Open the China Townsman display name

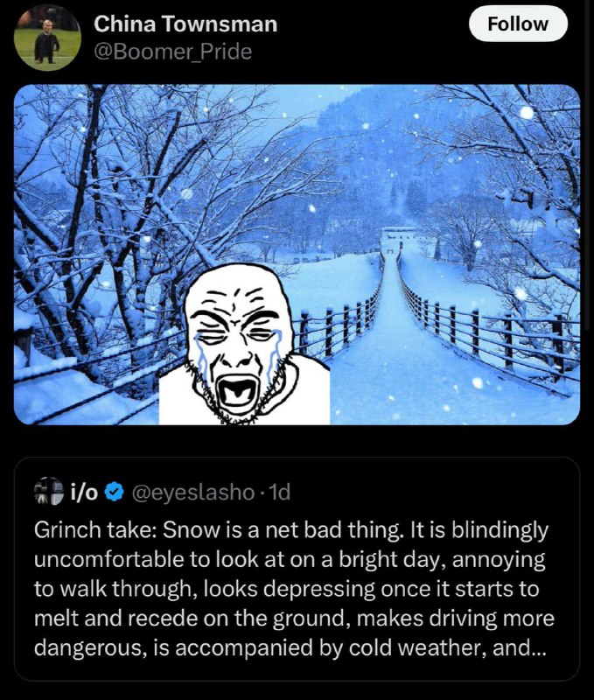[x=185, y=24]
